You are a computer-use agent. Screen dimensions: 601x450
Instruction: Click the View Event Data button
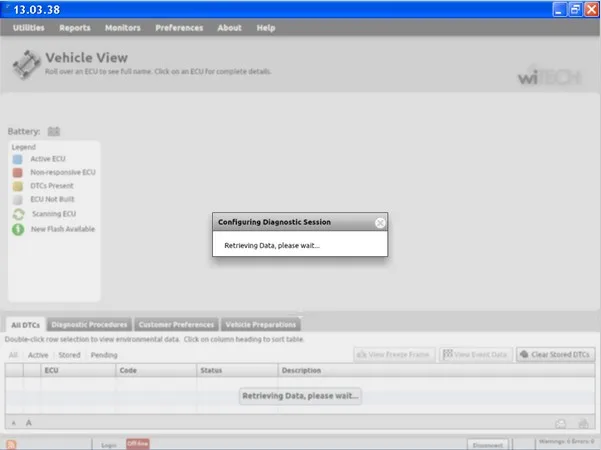pyautogui.click(x=476, y=355)
